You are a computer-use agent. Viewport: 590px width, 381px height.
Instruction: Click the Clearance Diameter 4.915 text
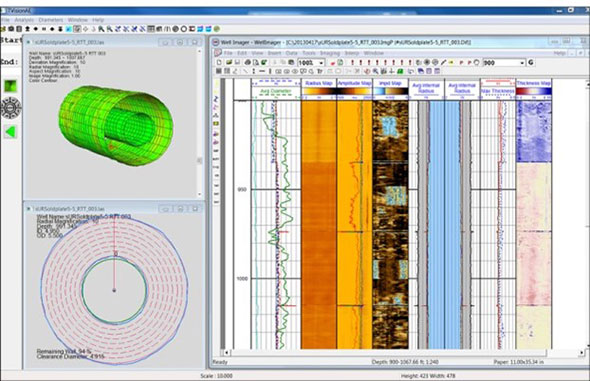click(x=70, y=356)
